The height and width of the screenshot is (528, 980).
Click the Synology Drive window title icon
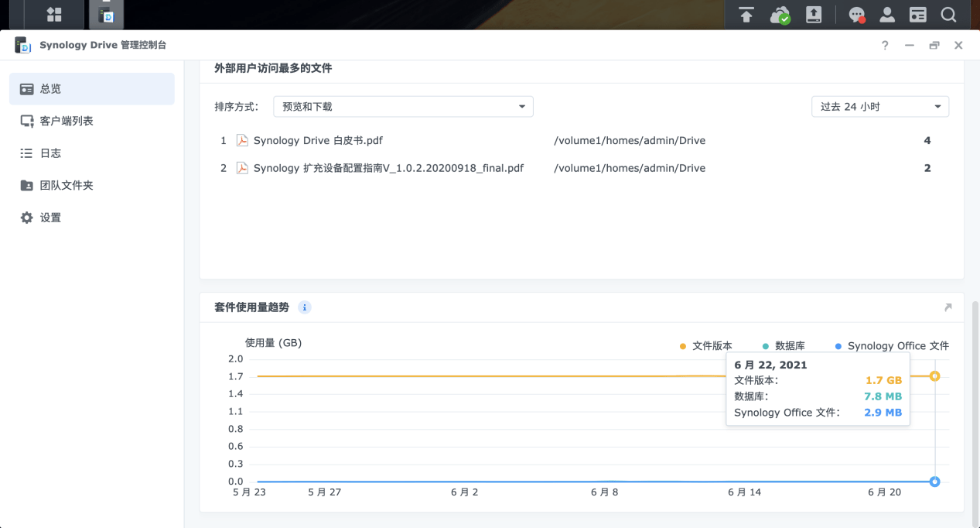22,45
